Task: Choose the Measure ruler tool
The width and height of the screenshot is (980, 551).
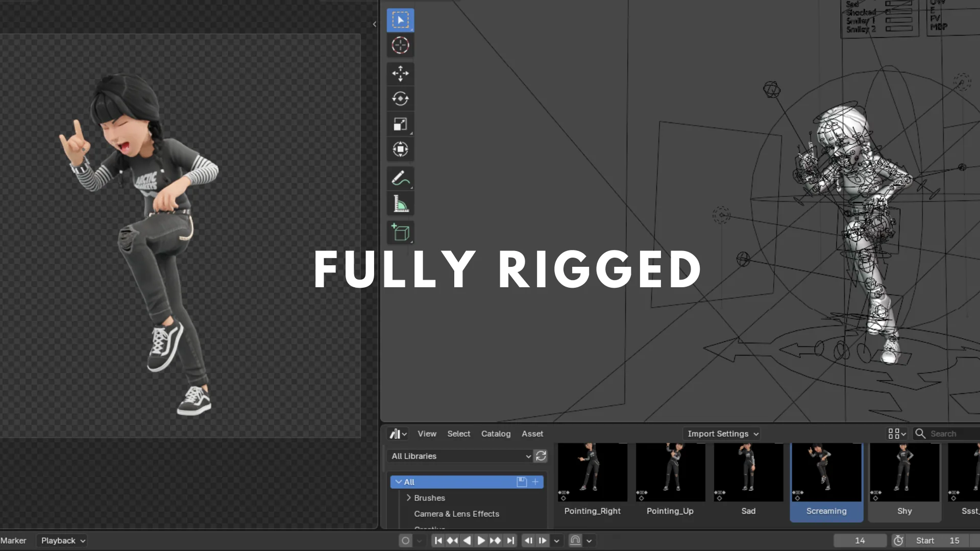Action: (400, 204)
